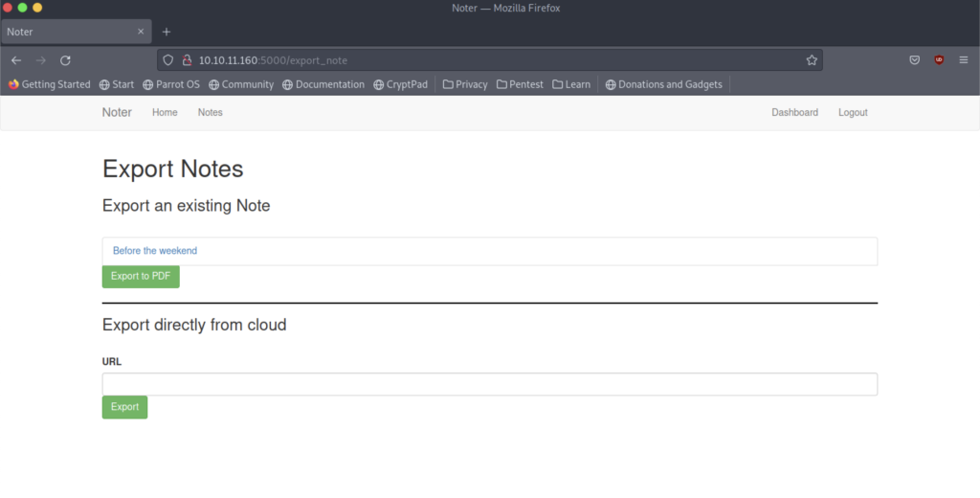This screenshot has height=498, width=980.
Task: Open Getting Started bookmark
Action: (x=50, y=84)
